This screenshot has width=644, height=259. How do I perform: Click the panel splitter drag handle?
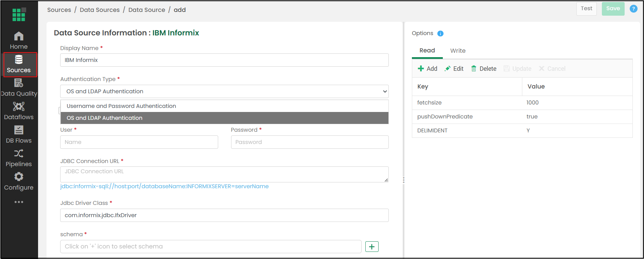[403, 180]
